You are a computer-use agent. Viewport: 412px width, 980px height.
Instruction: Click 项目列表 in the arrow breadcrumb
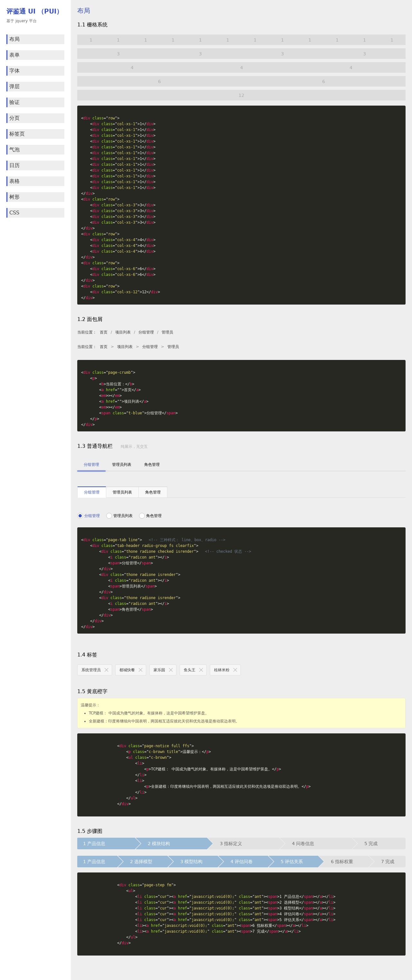[125, 347]
